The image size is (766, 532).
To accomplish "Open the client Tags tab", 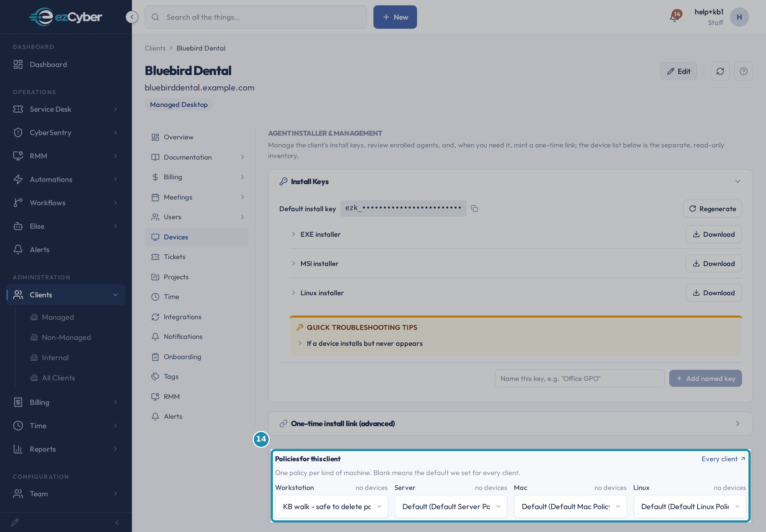I will [x=196, y=376].
